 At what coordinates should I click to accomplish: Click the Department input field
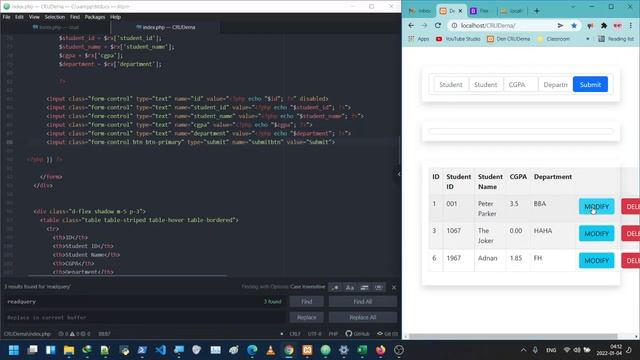click(x=556, y=84)
